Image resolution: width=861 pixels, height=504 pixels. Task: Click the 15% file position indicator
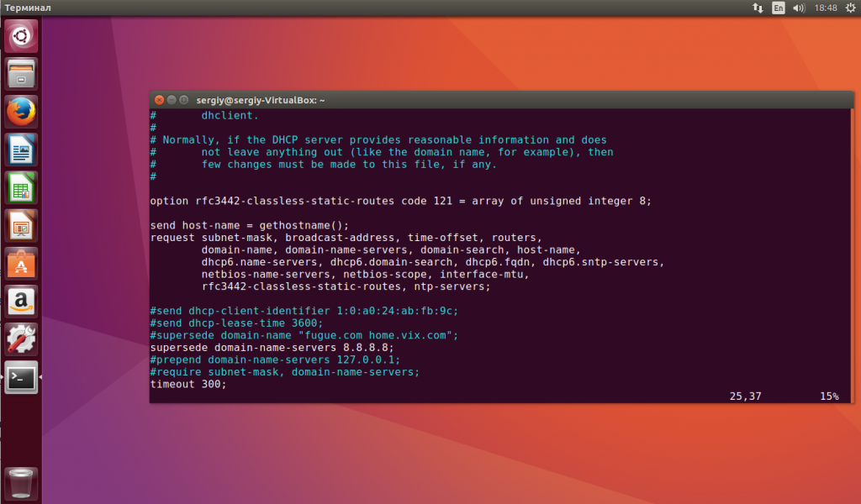tap(829, 396)
